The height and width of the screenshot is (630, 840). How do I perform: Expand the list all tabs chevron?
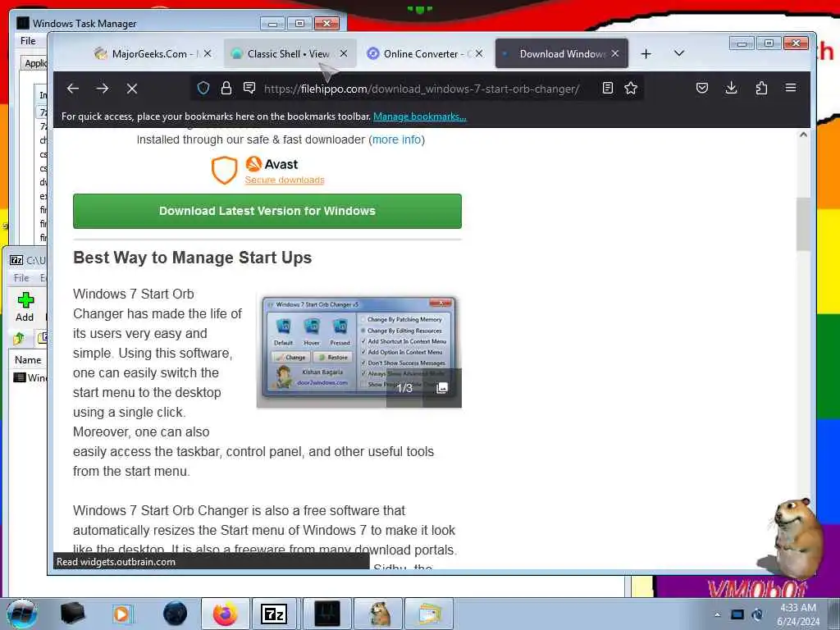point(678,53)
